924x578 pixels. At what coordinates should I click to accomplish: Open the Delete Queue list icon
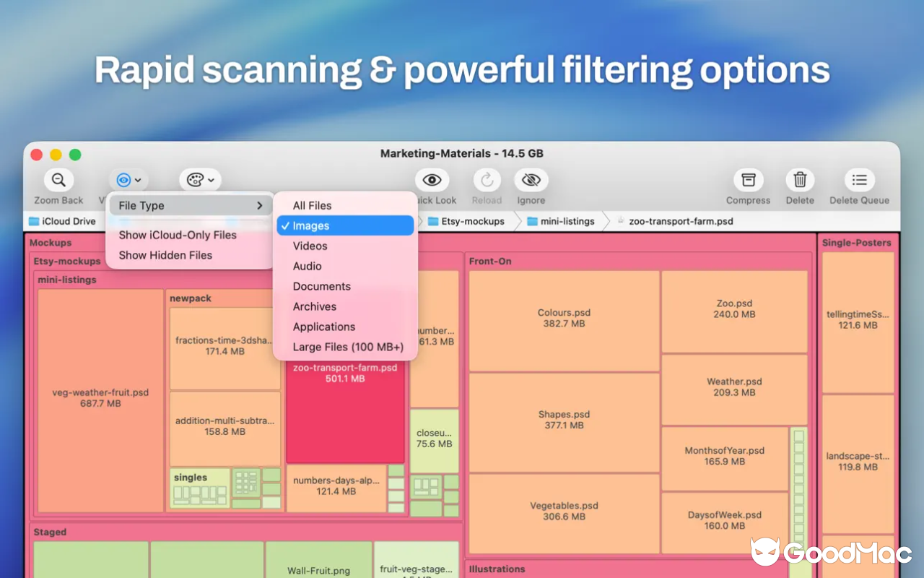(859, 180)
